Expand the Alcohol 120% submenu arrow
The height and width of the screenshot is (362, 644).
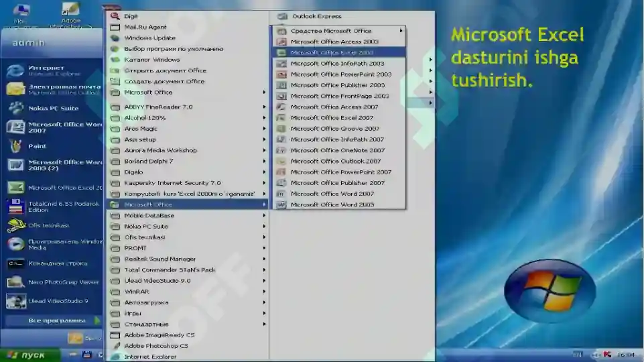click(264, 117)
